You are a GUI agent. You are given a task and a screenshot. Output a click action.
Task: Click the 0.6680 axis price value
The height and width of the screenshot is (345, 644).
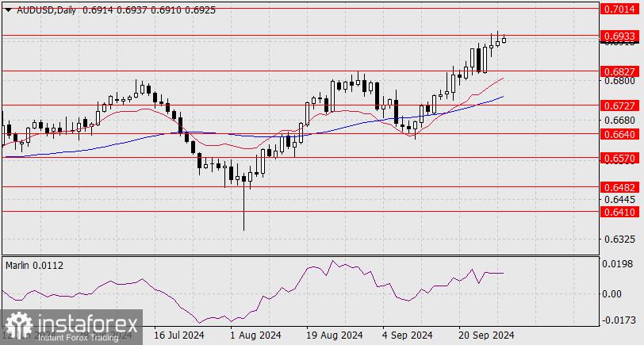point(619,121)
